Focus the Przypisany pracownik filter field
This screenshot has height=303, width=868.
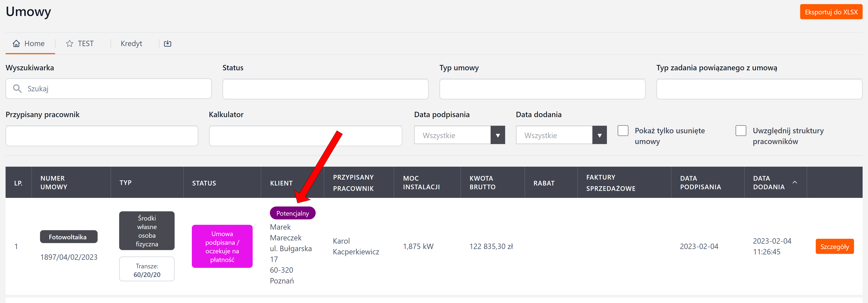[102, 136]
